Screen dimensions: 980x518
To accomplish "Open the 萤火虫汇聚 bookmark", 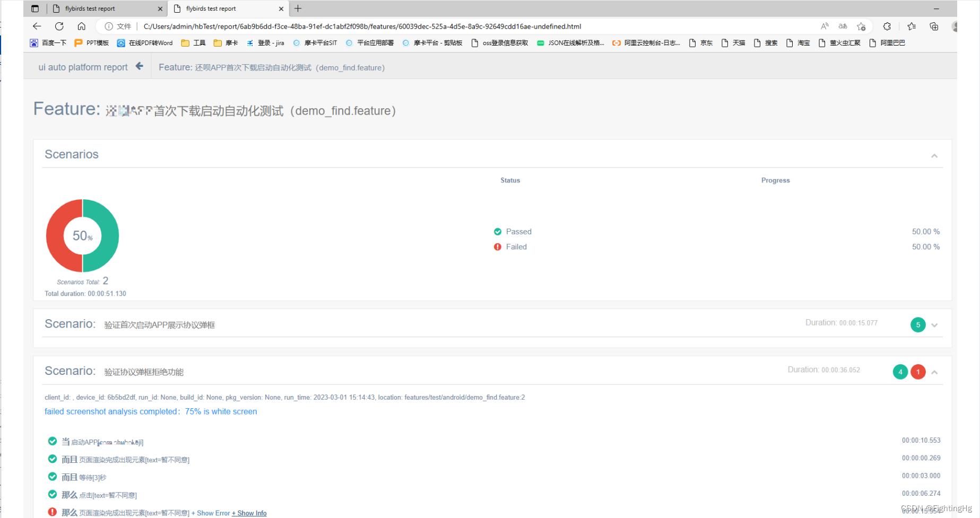I will point(839,43).
